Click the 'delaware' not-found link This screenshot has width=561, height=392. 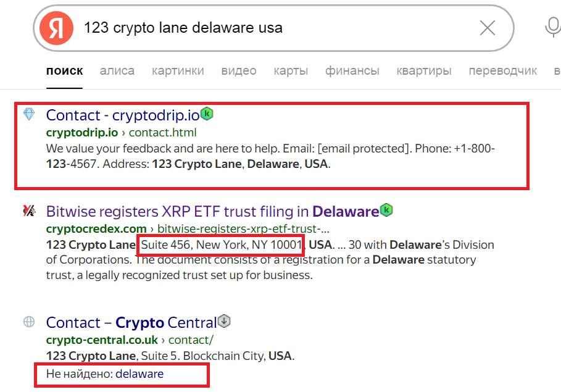tap(139, 374)
